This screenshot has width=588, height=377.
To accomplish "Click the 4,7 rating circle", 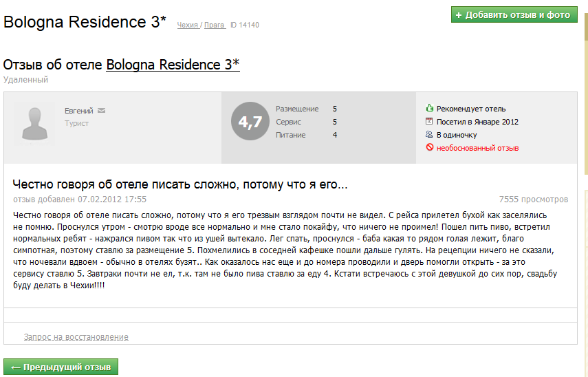I will click(250, 122).
